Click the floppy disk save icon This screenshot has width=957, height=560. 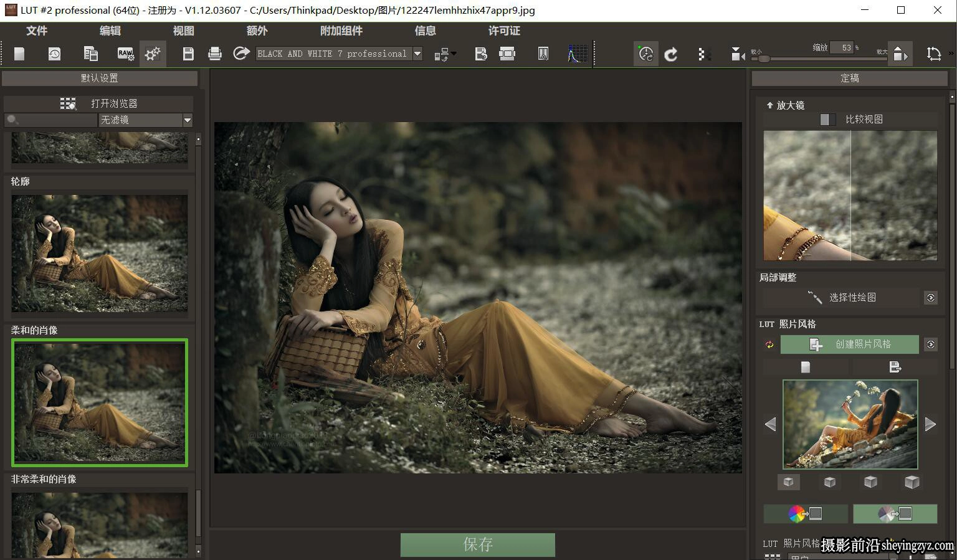188,54
